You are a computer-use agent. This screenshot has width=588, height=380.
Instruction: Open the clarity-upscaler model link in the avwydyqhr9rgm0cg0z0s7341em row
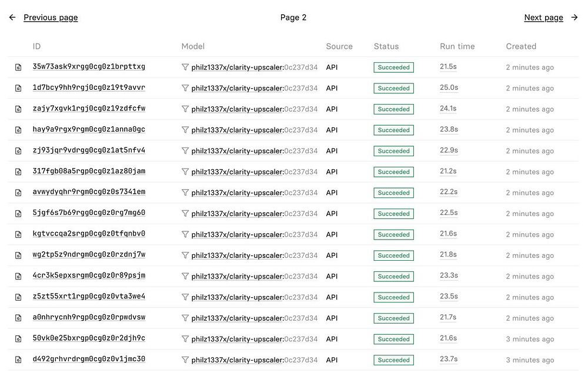pyautogui.click(x=237, y=193)
